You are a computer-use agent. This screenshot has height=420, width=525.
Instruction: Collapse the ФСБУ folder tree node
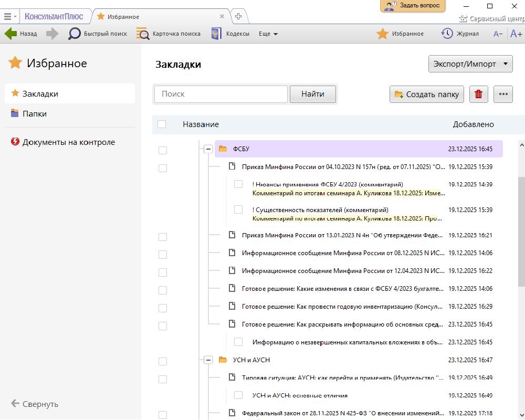pos(208,149)
